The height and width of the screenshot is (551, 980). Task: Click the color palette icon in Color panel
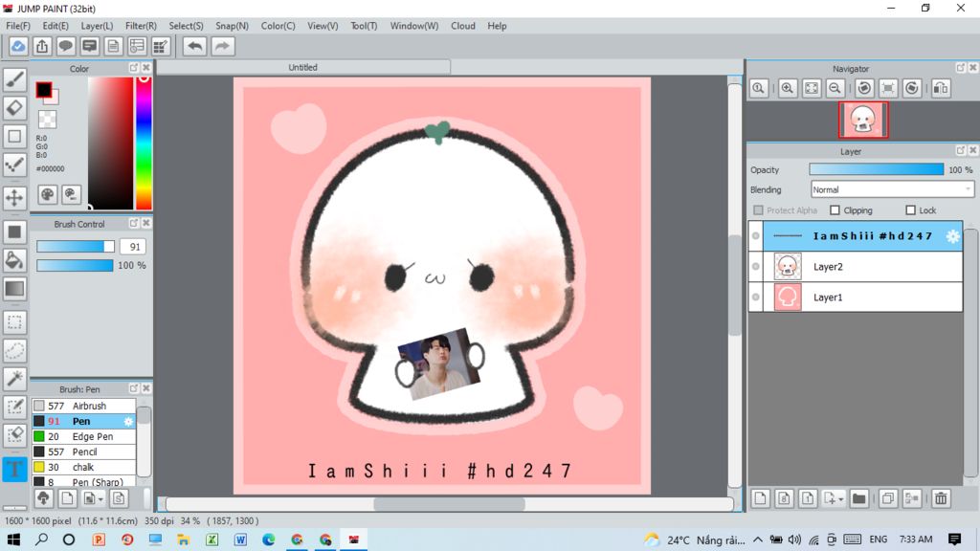coord(48,195)
